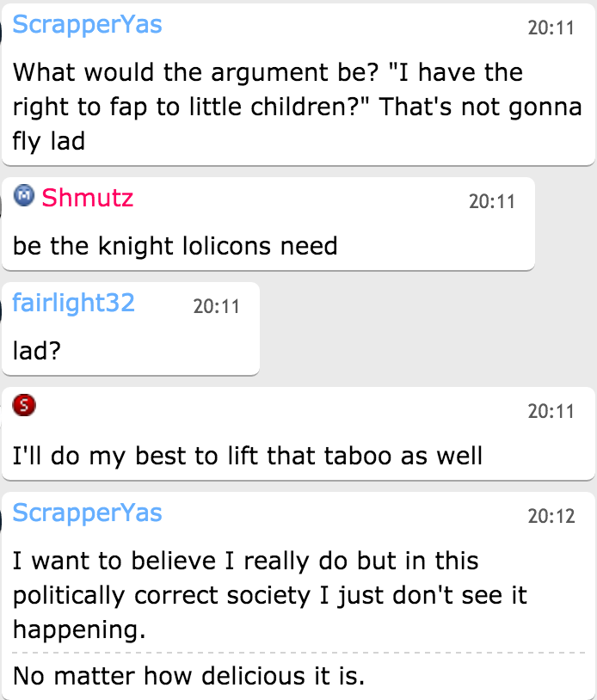
Task: Click the 20:11 timestamp on Shmutz's message
Action: pos(491,201)
